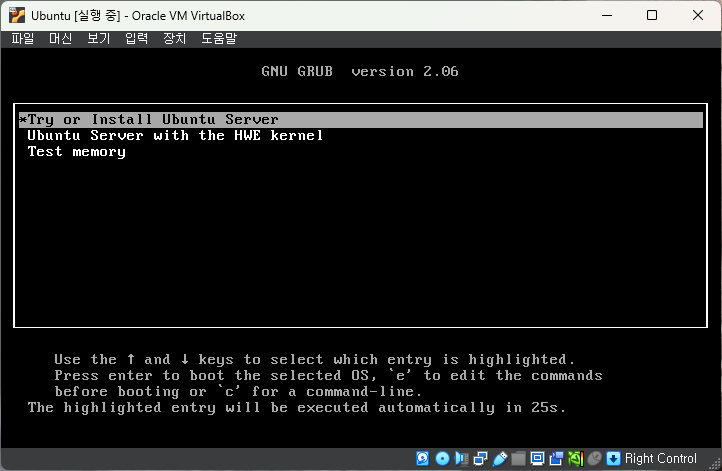Image resolution: width=722 pixels, height=471 pixels.
Task: Click the automatic boot countdown line
Action: 297,407
